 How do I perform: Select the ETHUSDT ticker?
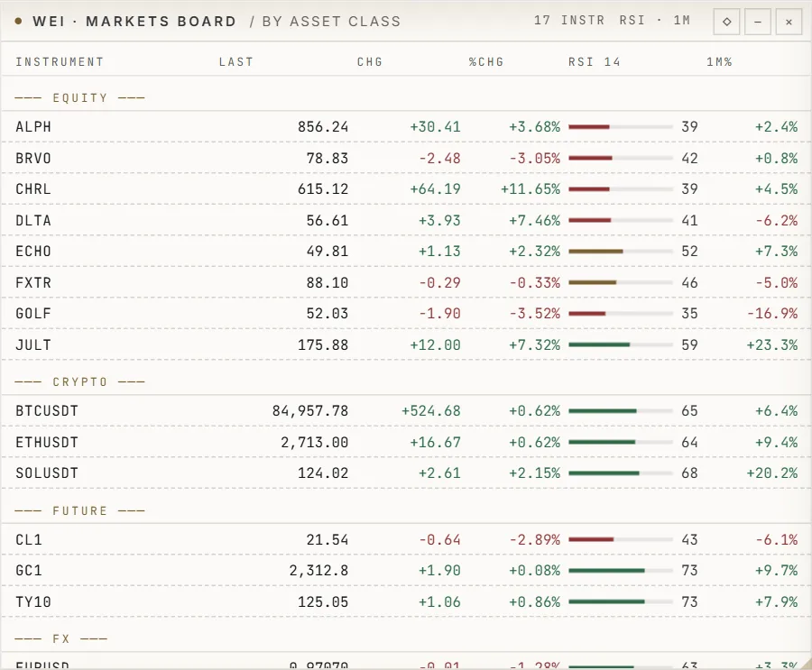(47, 442)
